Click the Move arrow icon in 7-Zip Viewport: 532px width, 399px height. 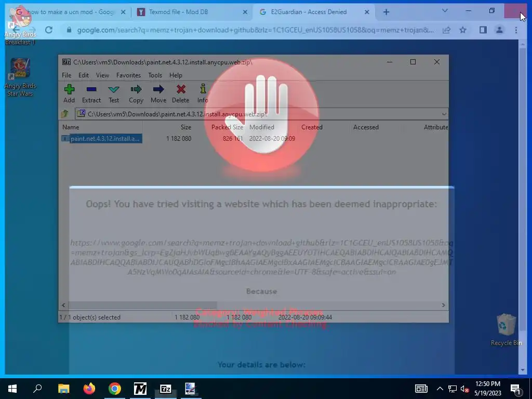(x=158, y=94)
